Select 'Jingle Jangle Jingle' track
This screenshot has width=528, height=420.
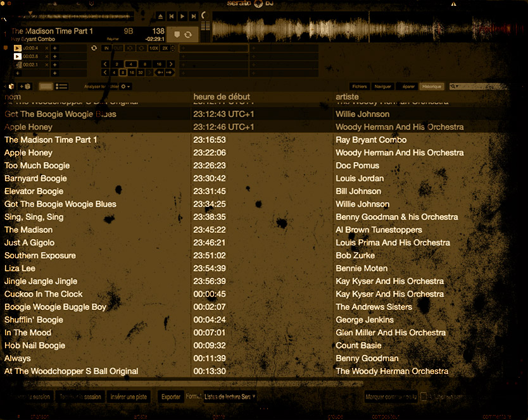point(256,281)
